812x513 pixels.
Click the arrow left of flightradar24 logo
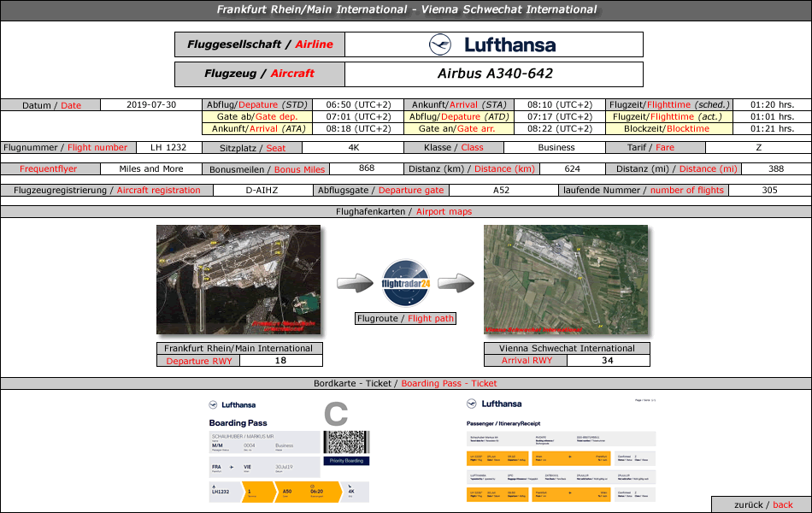[356, 284]
